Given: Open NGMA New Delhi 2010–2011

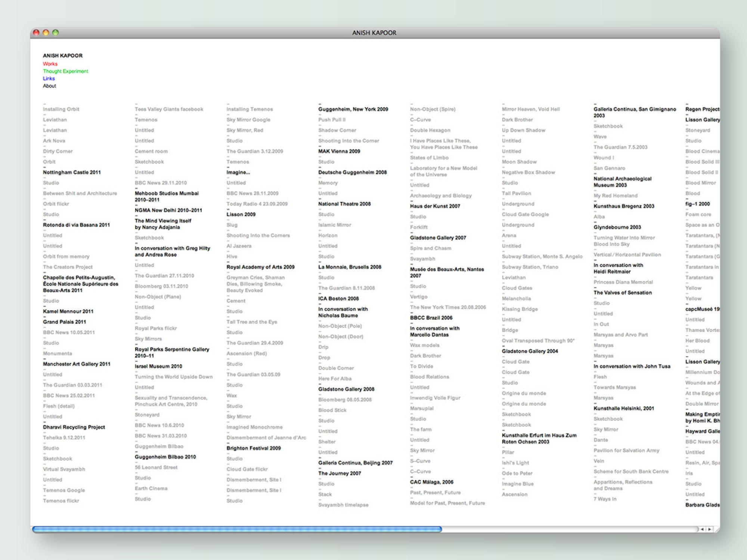Looking at the screenshot, I should (x=168, y=210).
